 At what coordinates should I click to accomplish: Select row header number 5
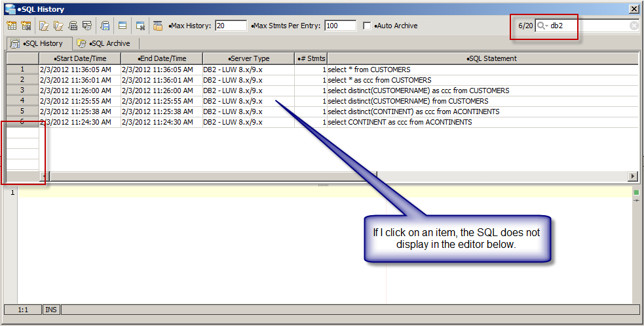click(22, 112)
